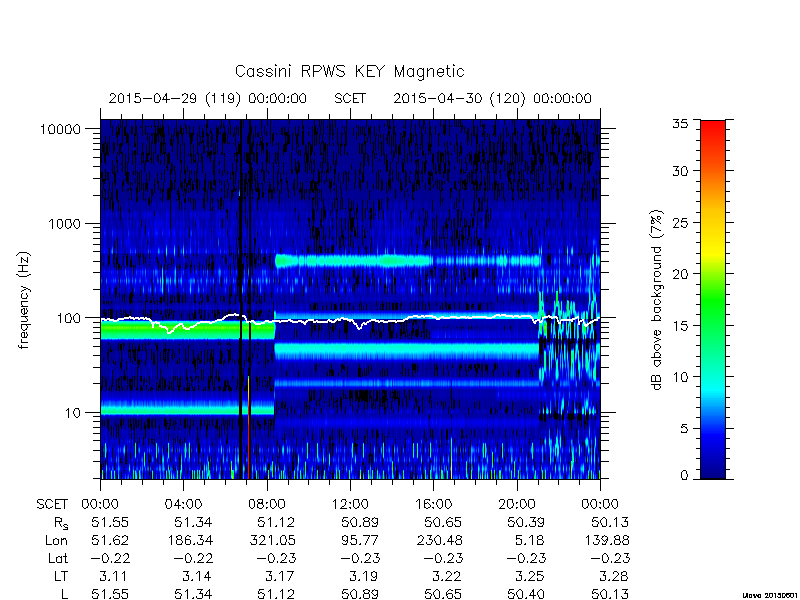The height and width of the screenshot is (600, 800).
Task: Select the 20 tick label on the color scale
Action: (x=680, y=274)
